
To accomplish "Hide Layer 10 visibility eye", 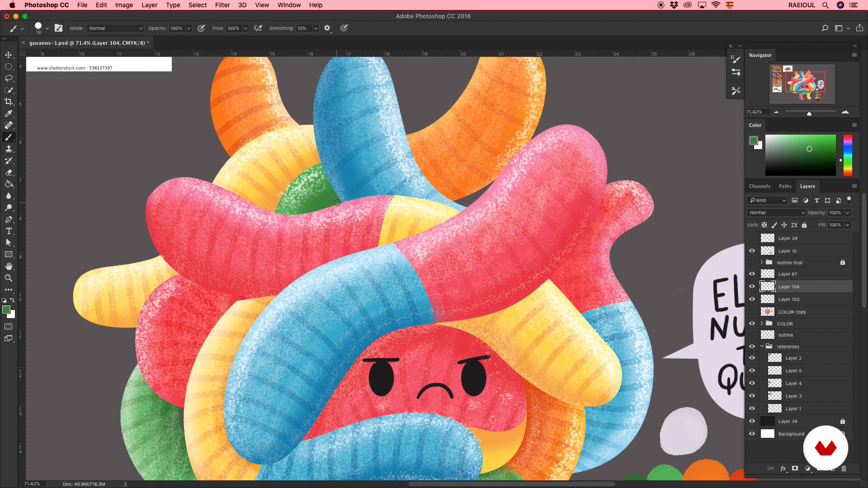I will (x=752, y=251).
